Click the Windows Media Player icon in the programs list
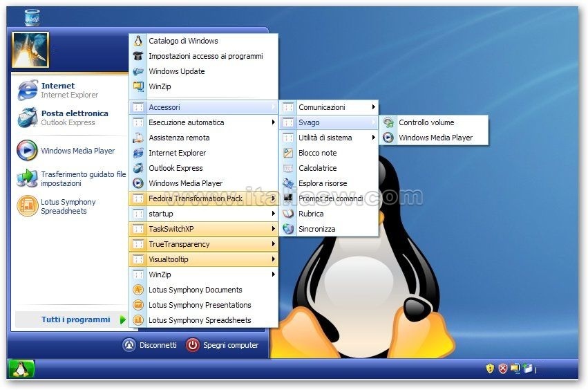 (138, 183)
